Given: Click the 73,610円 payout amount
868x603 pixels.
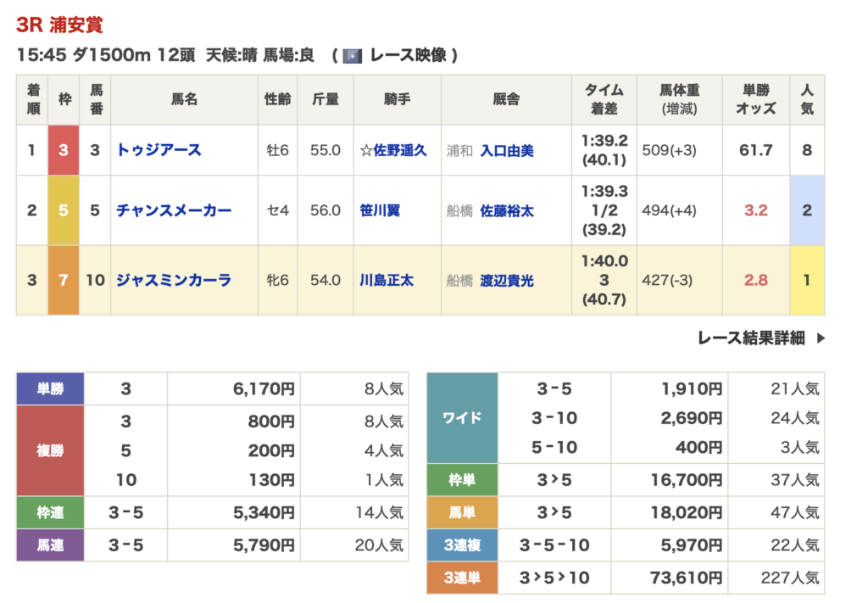Looking at the screenshot, I should (x=687, y=578).
